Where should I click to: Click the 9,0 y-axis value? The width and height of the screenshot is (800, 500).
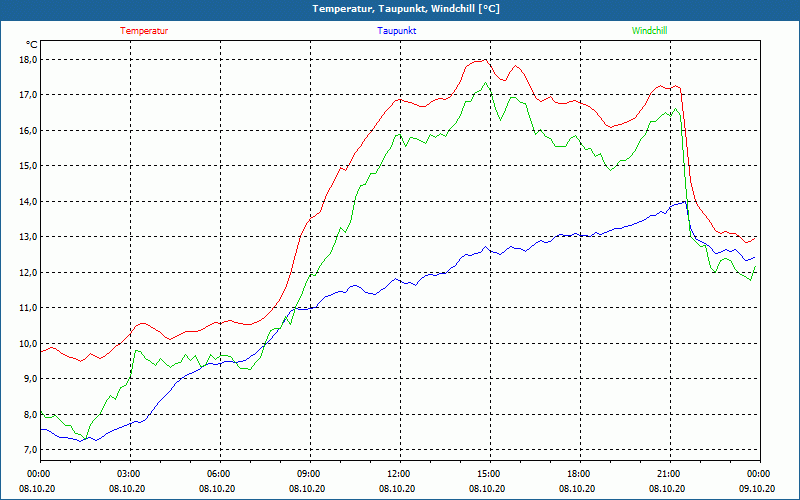[31, 379]
